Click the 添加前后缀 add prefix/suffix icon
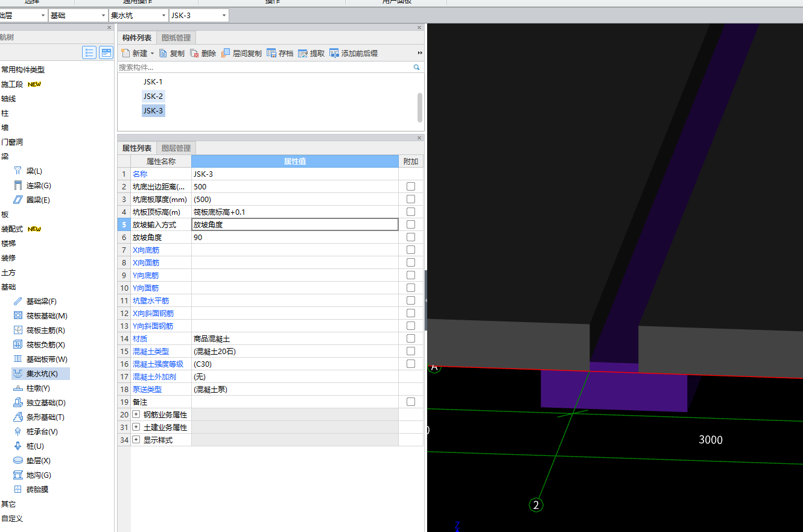803x532 pixels. [x=334, y=53]
